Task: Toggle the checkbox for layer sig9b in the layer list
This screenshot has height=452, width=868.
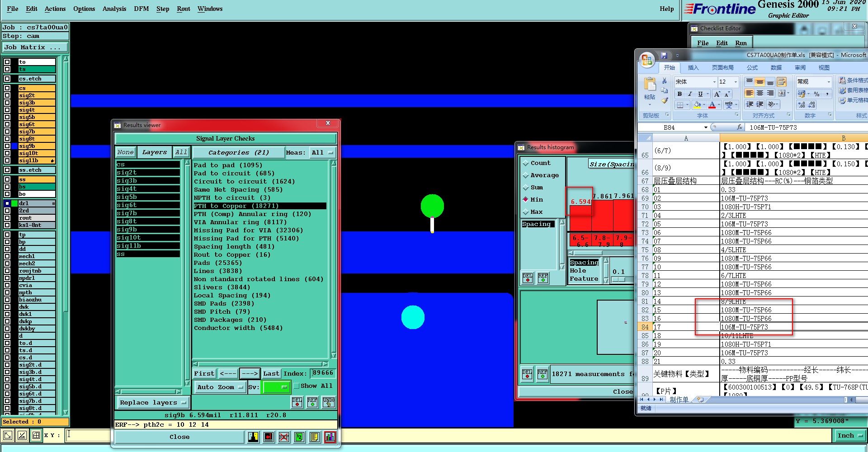Action: [x=7, y=146]
